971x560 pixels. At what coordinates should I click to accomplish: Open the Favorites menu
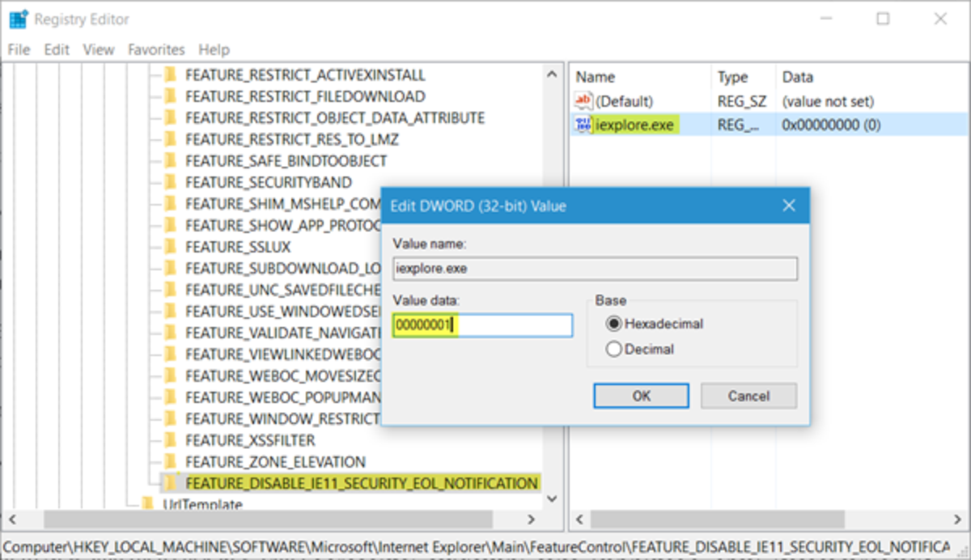pyautogui.click(x=156, y=49)
